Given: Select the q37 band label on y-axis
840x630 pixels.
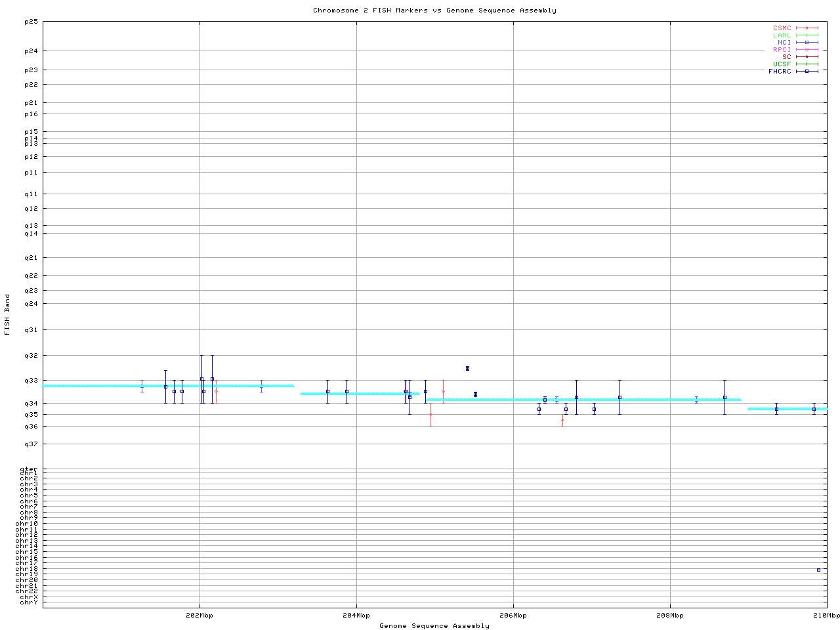Looking at the screenshot, I should click(x=31, y=444).
